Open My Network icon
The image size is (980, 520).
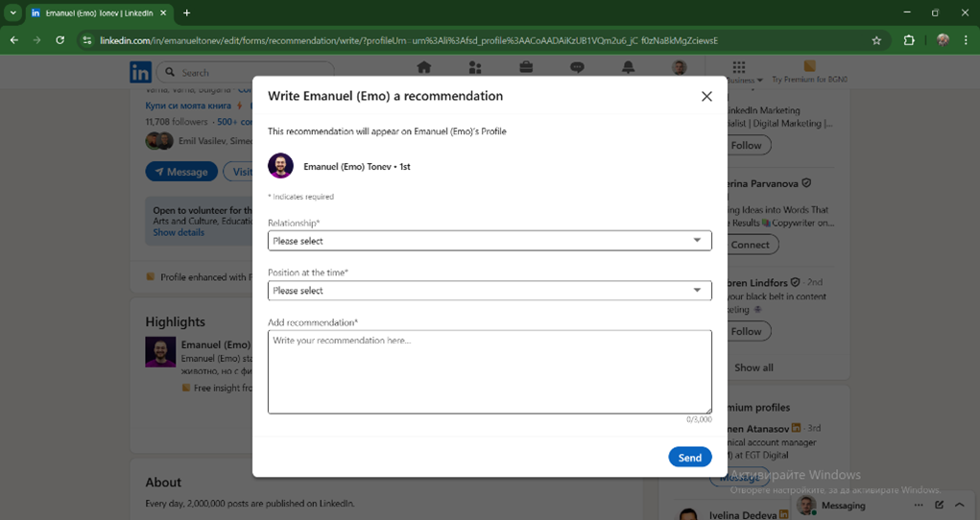click(475, 68)
